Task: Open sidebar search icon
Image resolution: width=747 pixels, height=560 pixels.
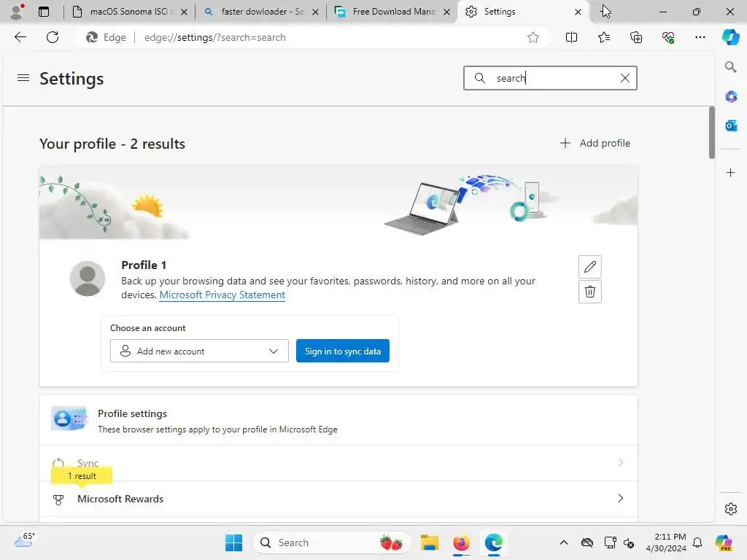Action: (730, 66)
